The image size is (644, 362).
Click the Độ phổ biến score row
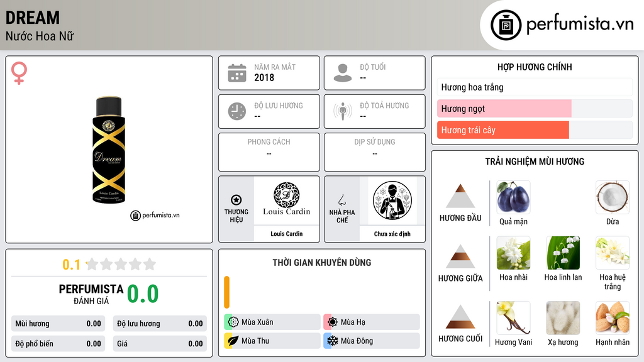point(58,344)
